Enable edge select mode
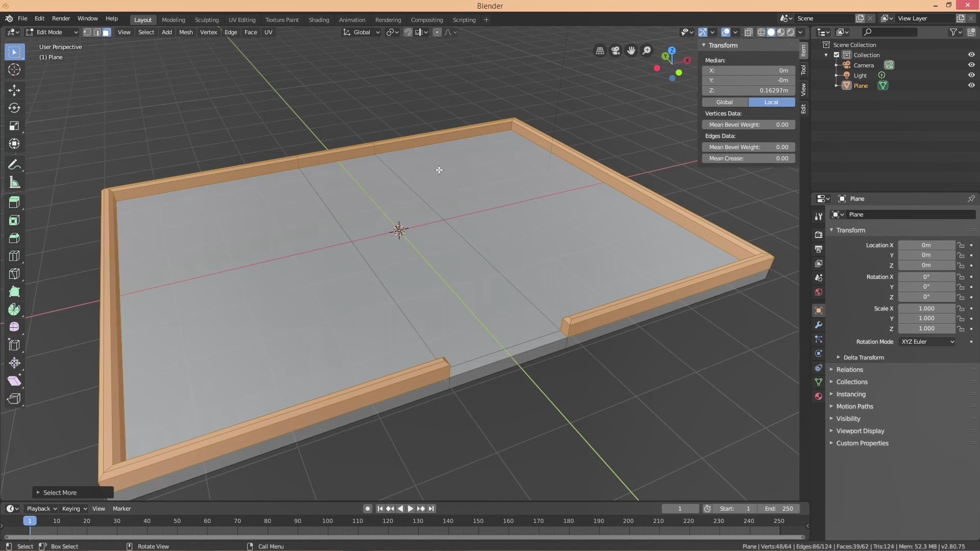The width and height of the screenshot is (980, 551). coord(97,32)
